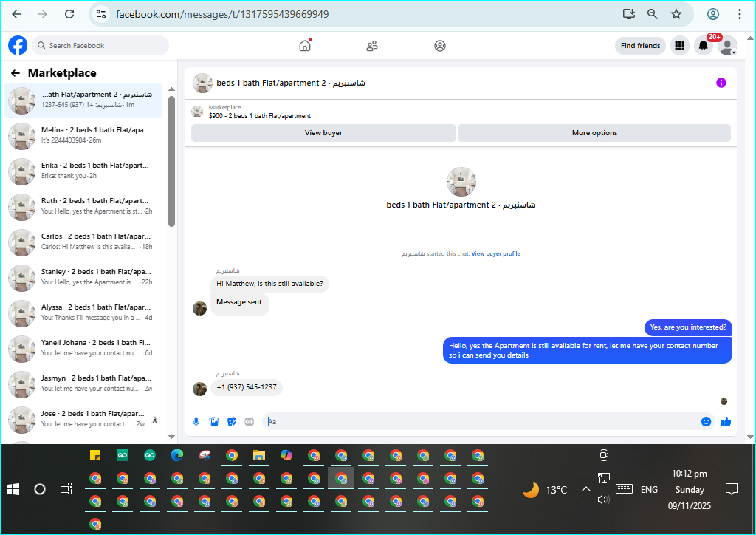Click the browser back arrow
The height and width of the screenshot is (535, 756).
tap(16, 14)
